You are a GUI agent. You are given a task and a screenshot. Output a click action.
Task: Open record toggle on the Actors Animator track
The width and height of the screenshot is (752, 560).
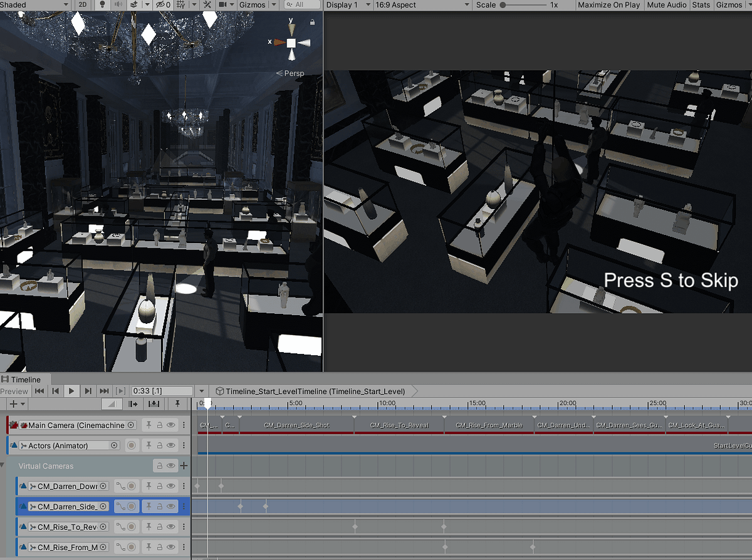tap(132, 445)
